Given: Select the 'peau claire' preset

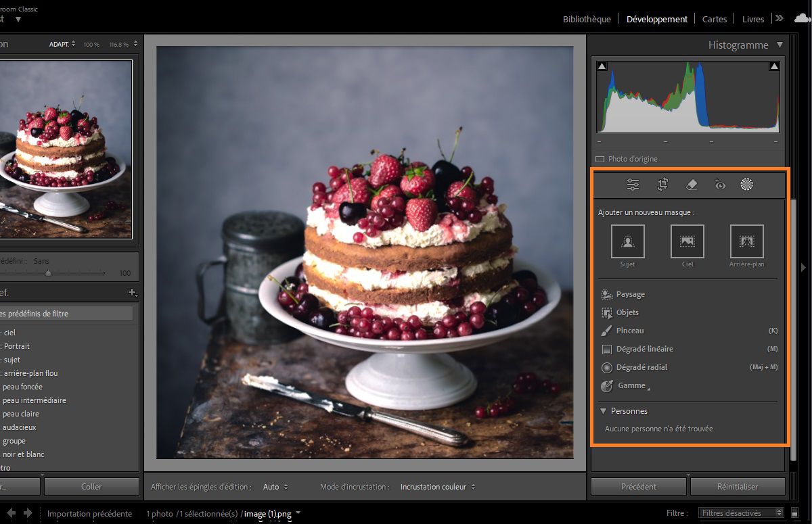Looking at the screenshot, I should tap(21, 414).
